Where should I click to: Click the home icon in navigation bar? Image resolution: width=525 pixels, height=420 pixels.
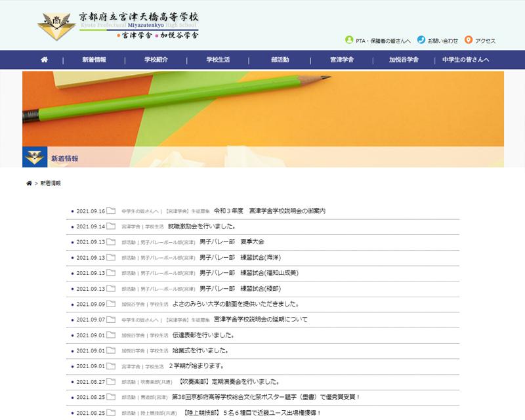[44, 60]
